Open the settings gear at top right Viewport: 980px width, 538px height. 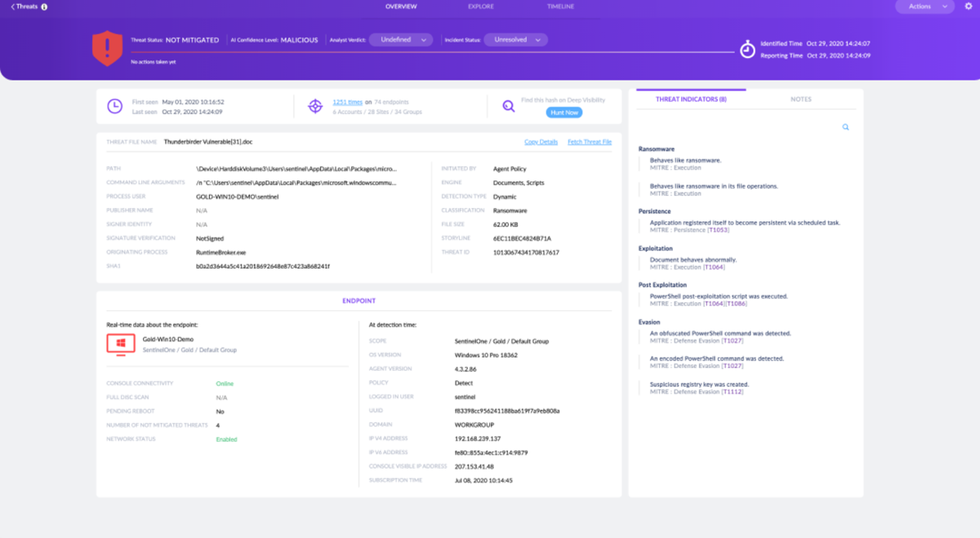[969, 7]
